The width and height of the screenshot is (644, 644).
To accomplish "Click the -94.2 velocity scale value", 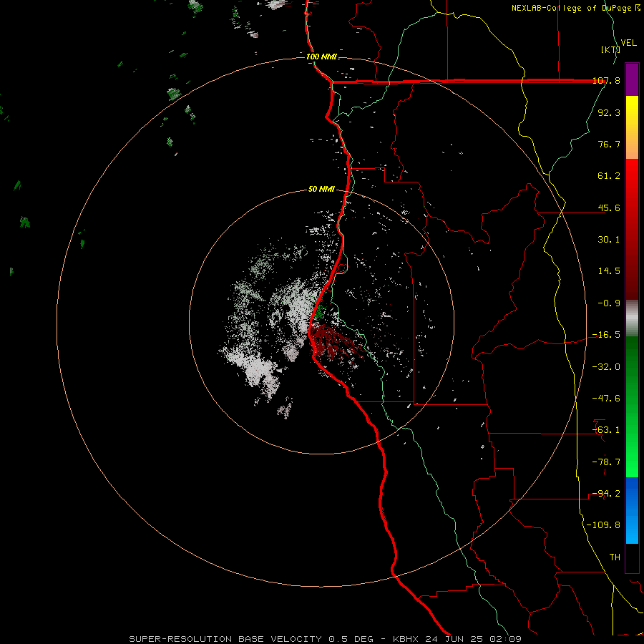I will (x=606, y=494).
